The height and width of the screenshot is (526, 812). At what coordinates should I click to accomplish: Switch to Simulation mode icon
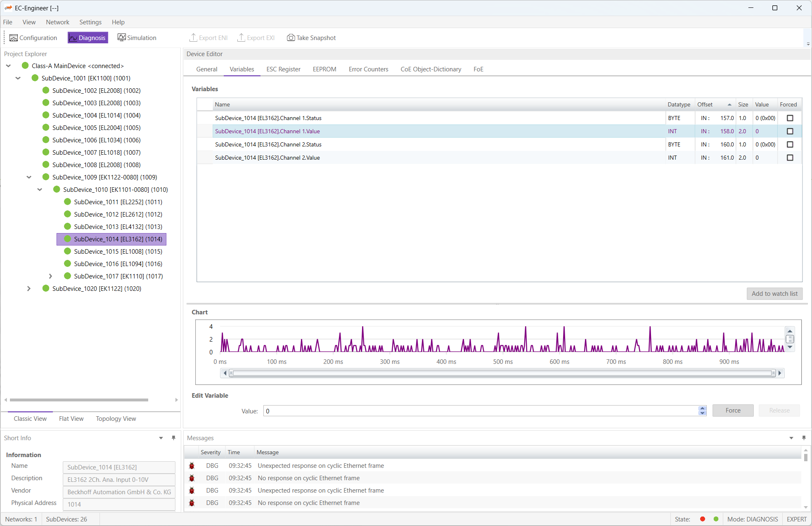(x=121, y=38)
